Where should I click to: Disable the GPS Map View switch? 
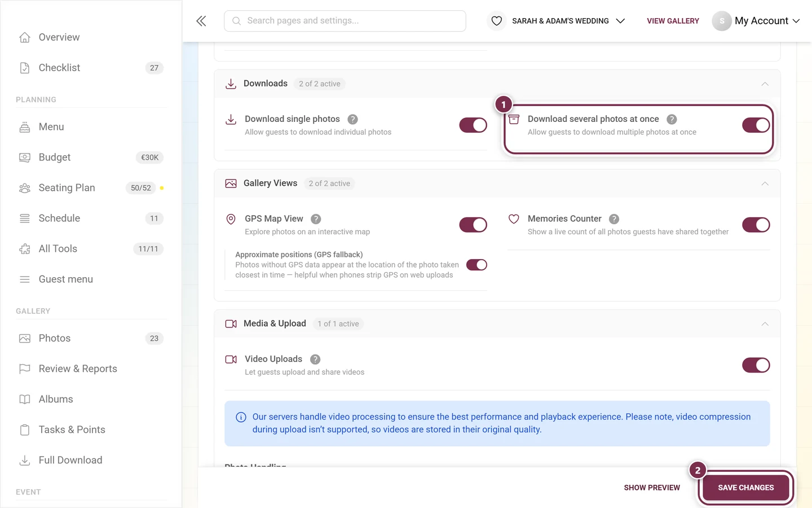[473, 225]
